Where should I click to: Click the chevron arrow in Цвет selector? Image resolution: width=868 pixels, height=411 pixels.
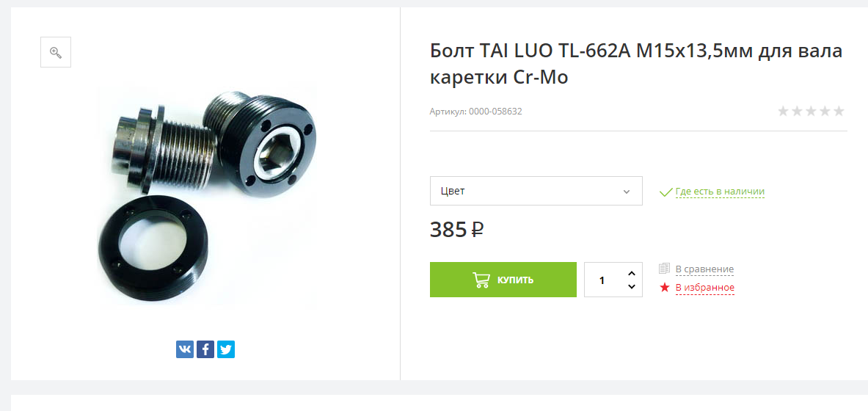626,192
